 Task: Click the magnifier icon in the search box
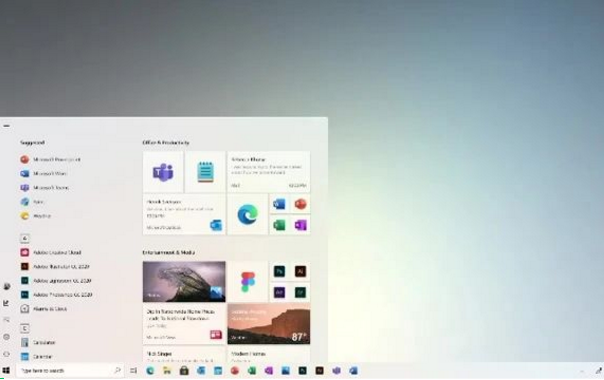pyautogui.click(x=117, y=370)
